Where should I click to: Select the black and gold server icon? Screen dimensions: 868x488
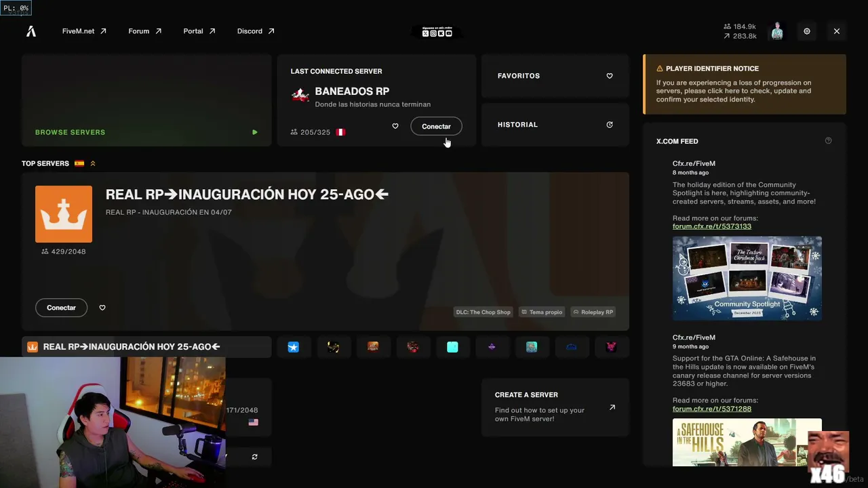point(333,347)
